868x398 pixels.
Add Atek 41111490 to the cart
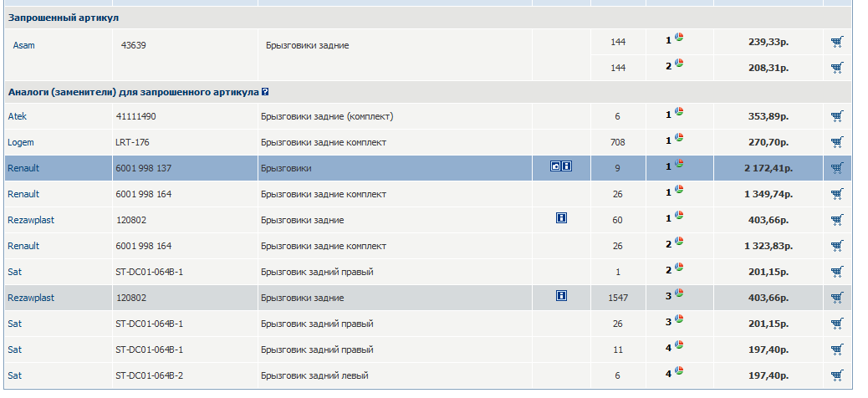837,116
